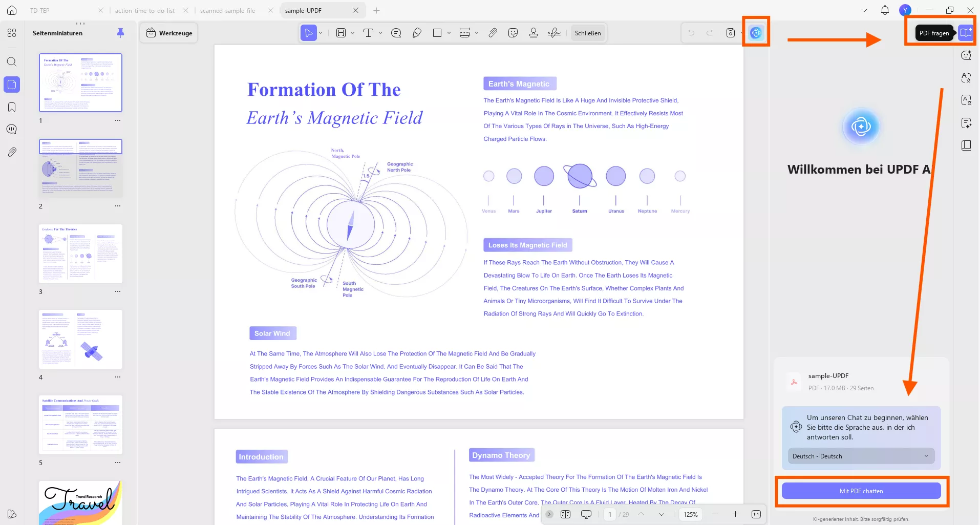Open the UPDF AI assistant in toolbar
Screen dimensions: 980x525
[x=756, y=33]
